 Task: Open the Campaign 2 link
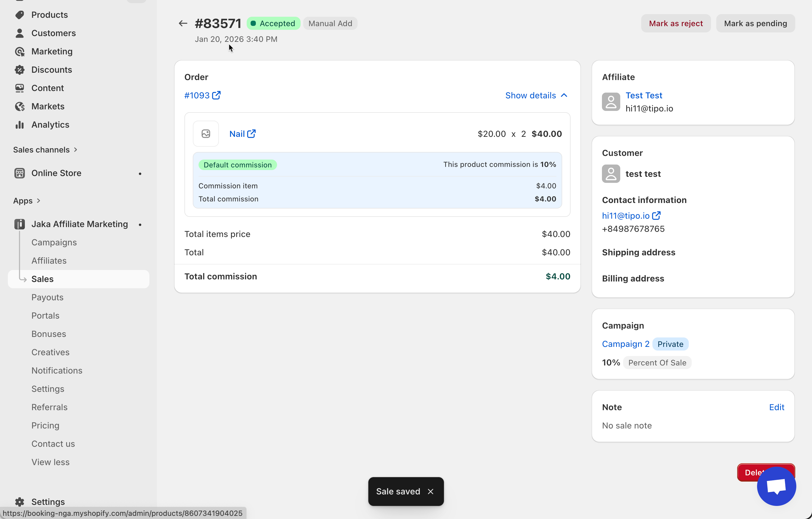coord(625,344)
